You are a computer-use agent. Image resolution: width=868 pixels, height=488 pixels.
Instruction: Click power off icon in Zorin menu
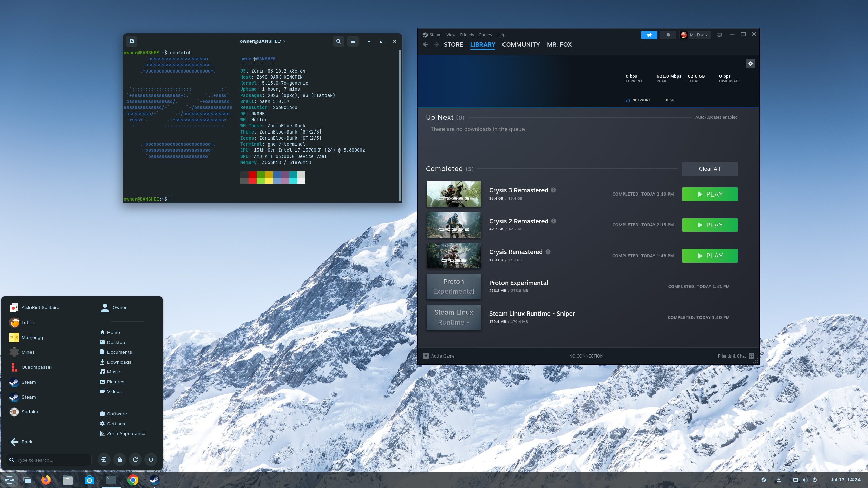[151, 460]
